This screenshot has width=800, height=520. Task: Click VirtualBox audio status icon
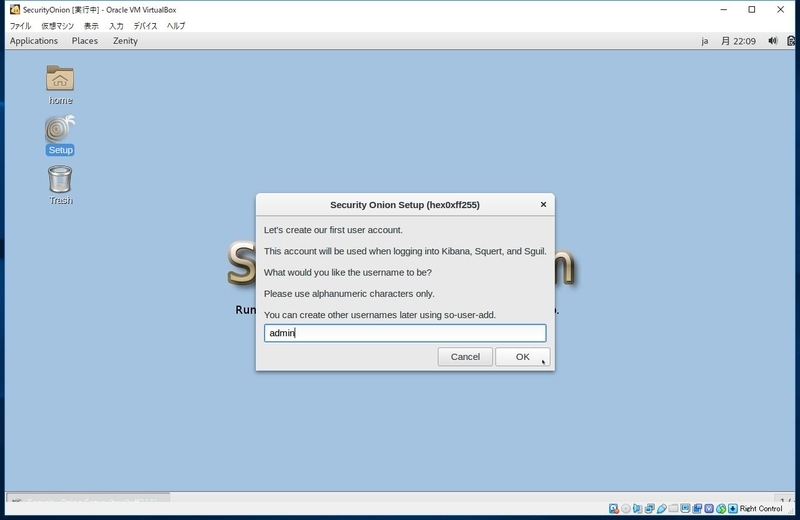(x=637, y=508)
